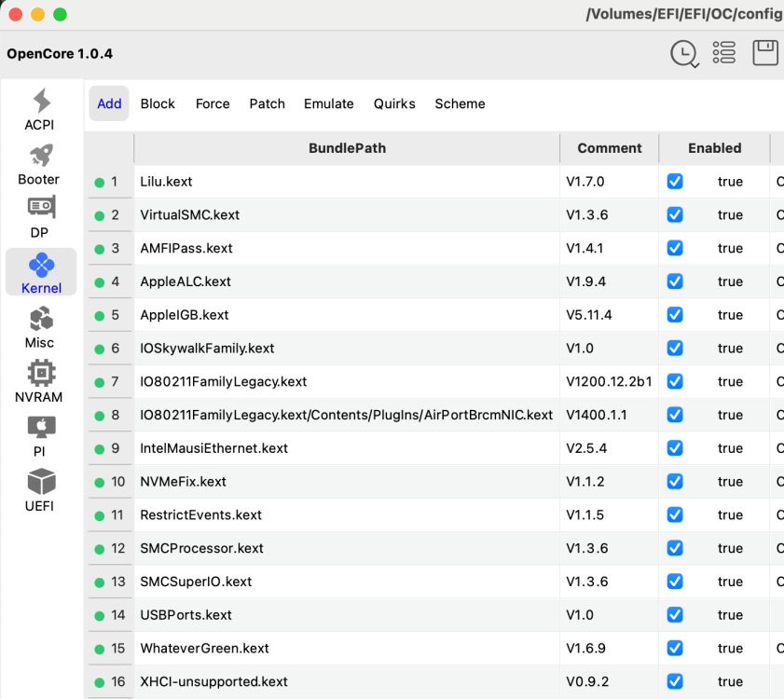The image size is (784, 699).
Task: Open the DP DeviceProperties section
Action: click(40, 218)
